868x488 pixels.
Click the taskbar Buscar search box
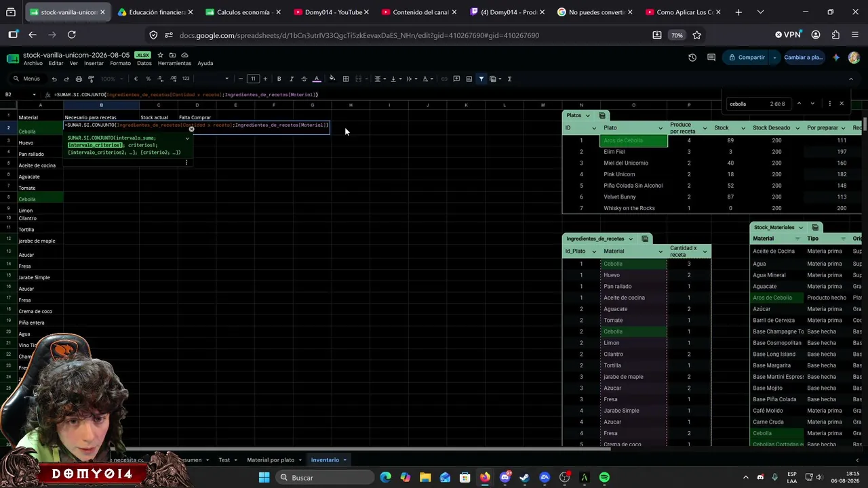(x=325, y=478)
